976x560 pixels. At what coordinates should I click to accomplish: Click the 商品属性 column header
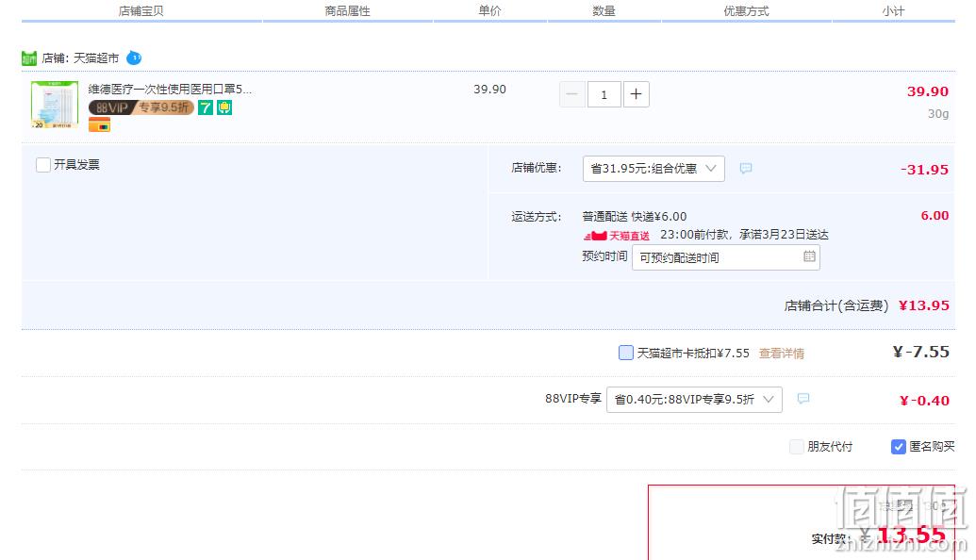point(347,11)
